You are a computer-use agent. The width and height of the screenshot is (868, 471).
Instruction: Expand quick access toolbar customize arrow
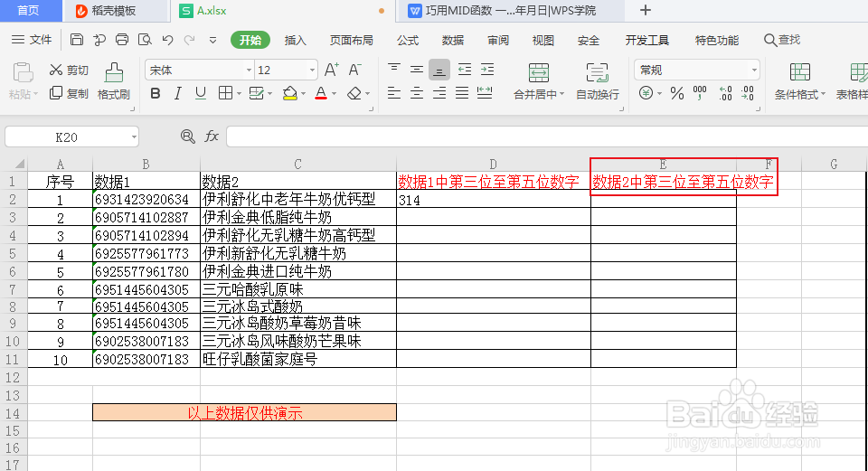(212, 40)
